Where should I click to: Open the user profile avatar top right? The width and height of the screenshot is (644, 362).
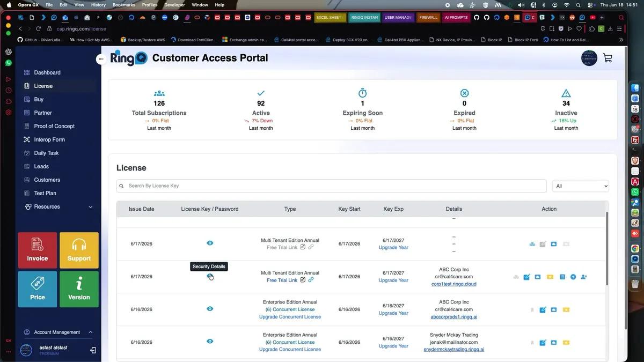(589, 58)
